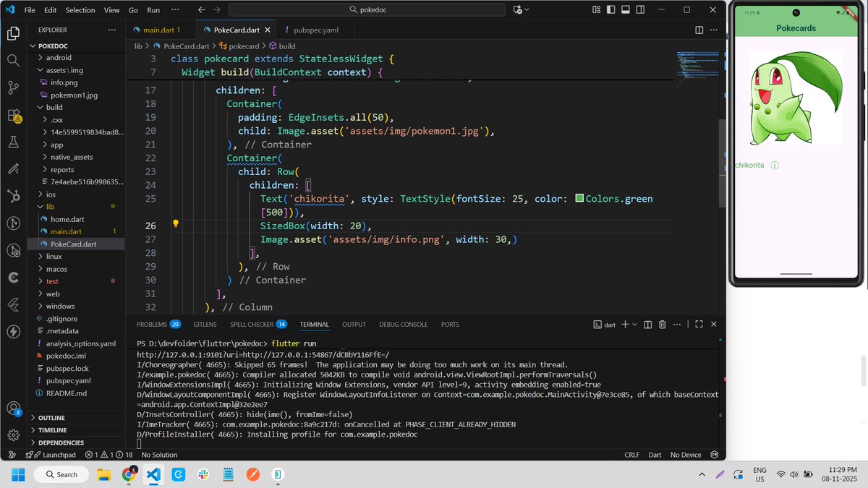Switch to the SPELL CHECKER tab

click(258, 325)
